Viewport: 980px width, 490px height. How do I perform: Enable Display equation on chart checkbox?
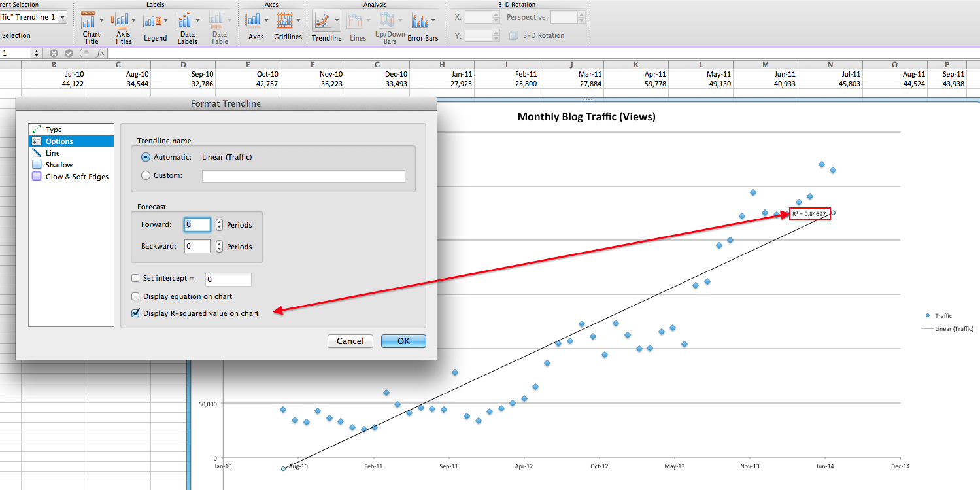tap(136, 296)
